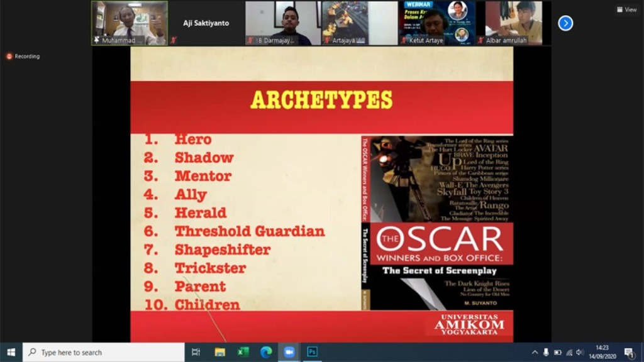The width and height of the screenshot is (644, 362).
Task: Select Muhammad's video thumbnail
Action: (130, 23)
